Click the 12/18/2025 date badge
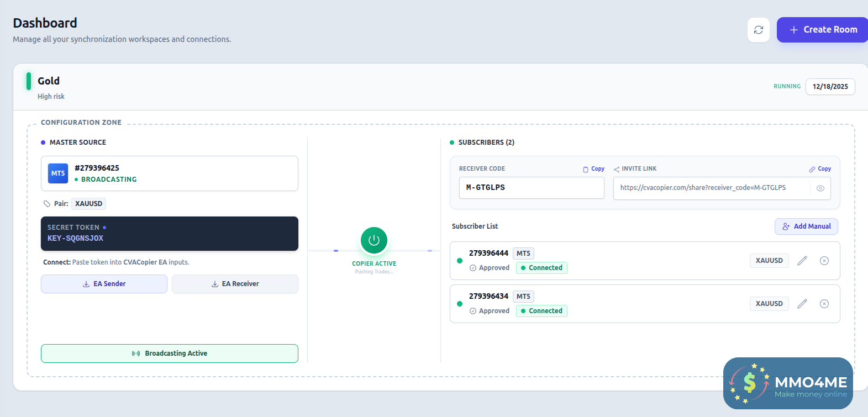Screen dimensions: 868x417 (x=830, y=87)
